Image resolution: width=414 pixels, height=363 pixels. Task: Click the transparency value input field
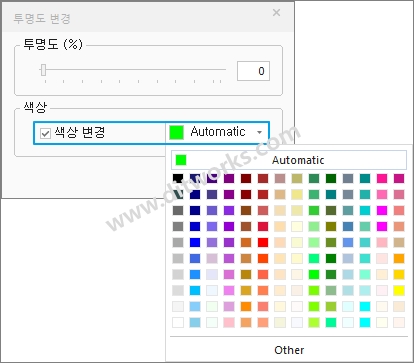point(253,71)
